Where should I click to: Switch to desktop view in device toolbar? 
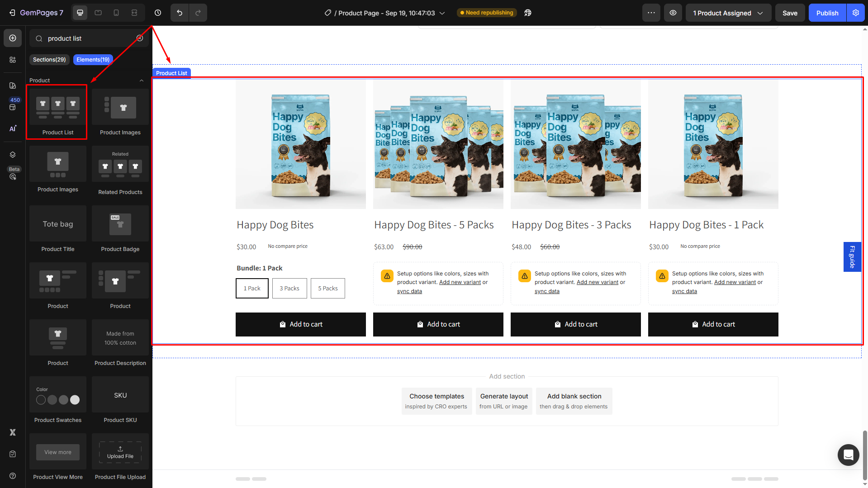coord(80,13)
